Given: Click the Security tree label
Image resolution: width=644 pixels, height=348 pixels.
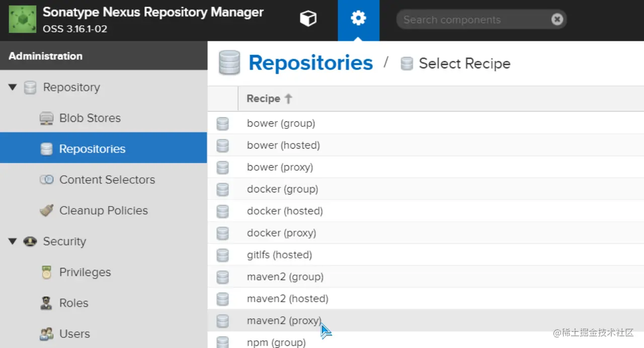Looking at the screenshot, I should [x=64, y=242].
